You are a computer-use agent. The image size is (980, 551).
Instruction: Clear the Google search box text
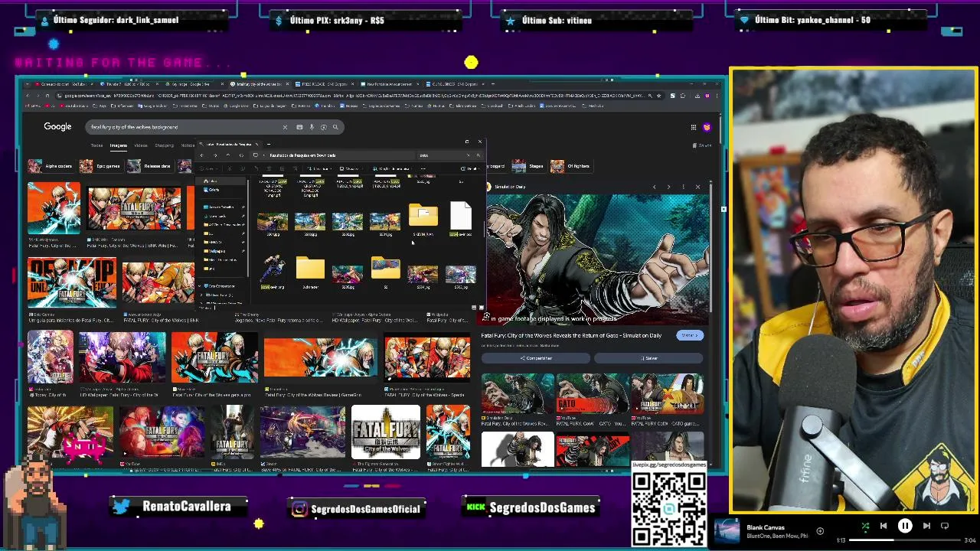tap(285, 127)
